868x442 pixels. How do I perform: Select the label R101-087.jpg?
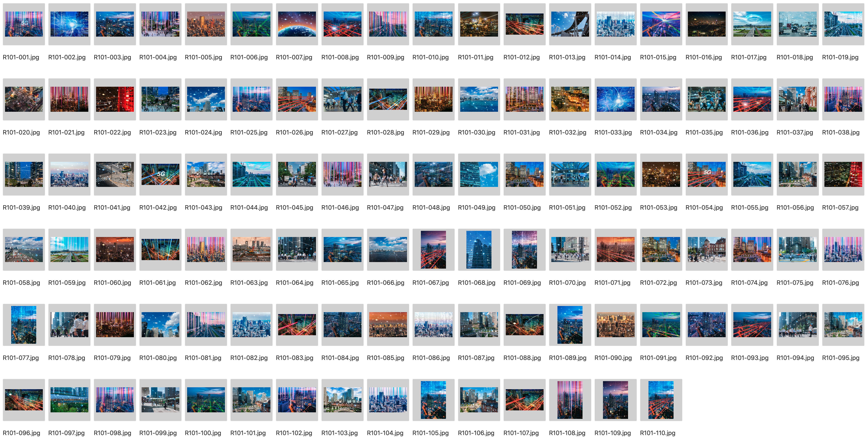pos(476,357)
